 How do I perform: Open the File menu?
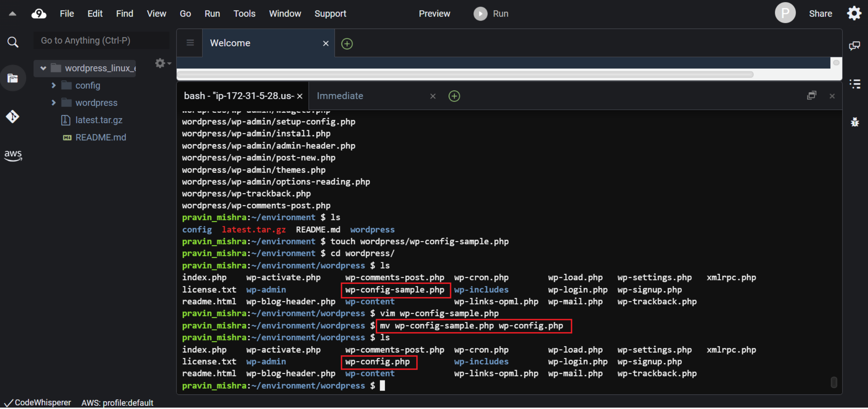tap(67, 13)
